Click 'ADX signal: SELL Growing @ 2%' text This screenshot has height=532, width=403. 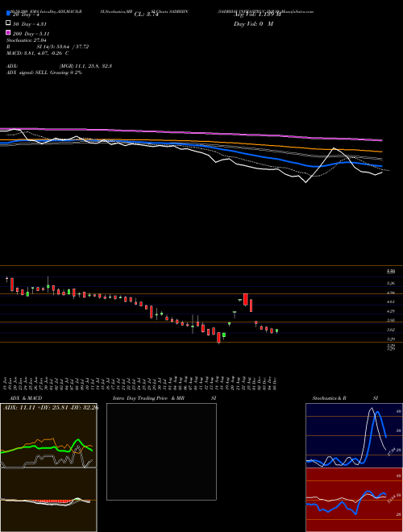click(44, 73)
